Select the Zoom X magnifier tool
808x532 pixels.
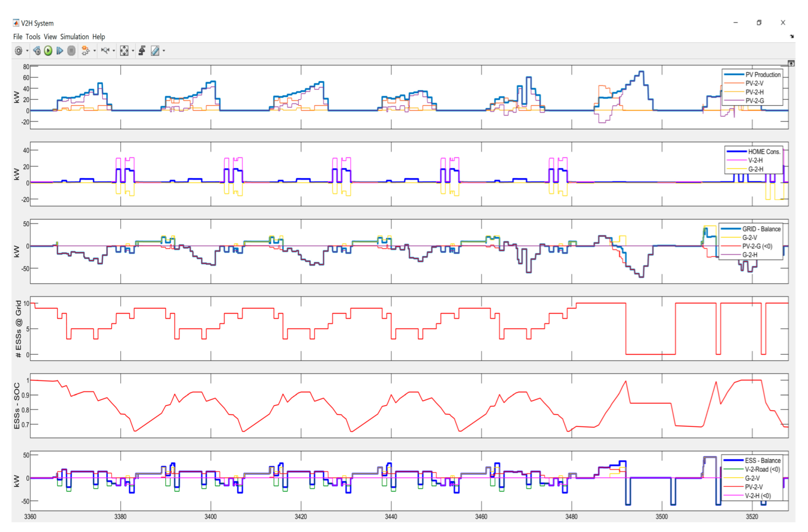[105, 51]
